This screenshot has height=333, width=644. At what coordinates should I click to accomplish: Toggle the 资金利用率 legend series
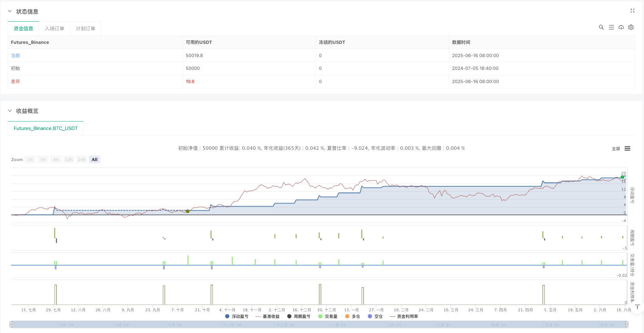404,316
